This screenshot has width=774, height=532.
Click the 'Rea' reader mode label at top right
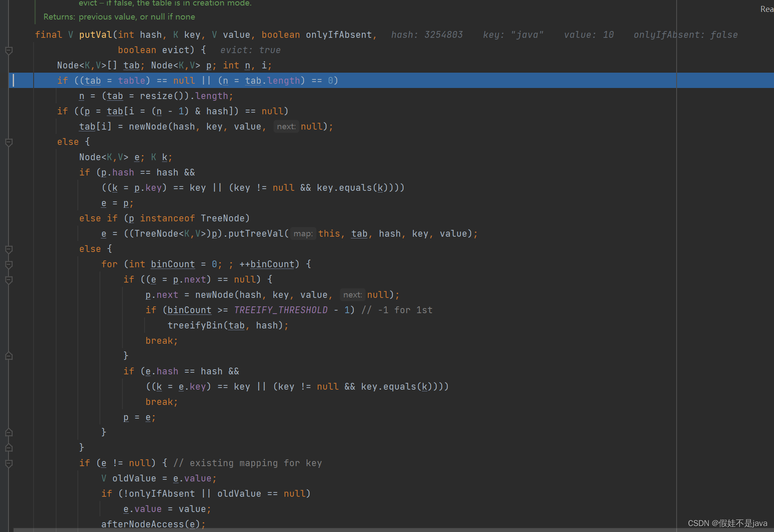click(767, 9)
